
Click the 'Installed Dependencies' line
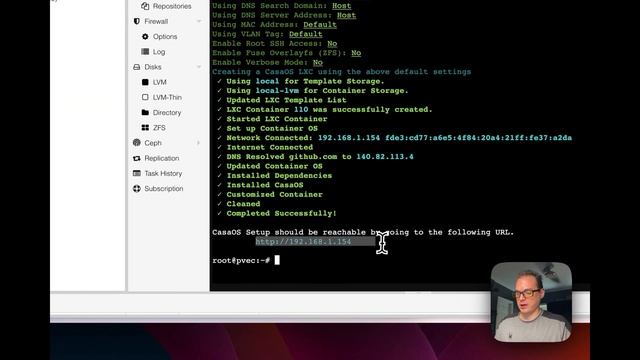pos(279,176)
